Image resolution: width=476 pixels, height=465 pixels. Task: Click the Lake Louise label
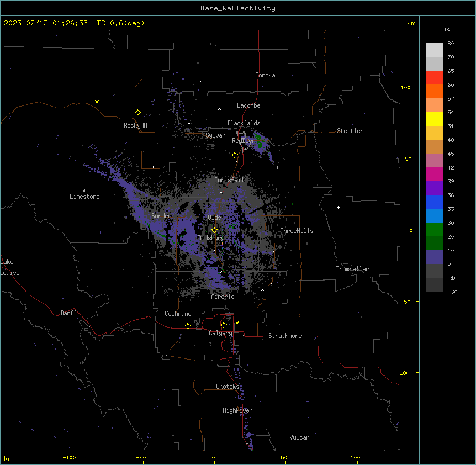point(10,267)
